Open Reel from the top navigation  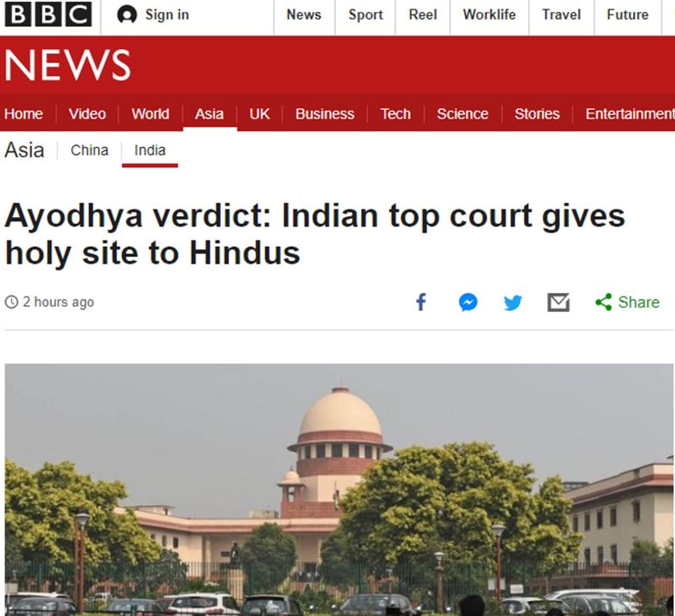click(423, 15)
